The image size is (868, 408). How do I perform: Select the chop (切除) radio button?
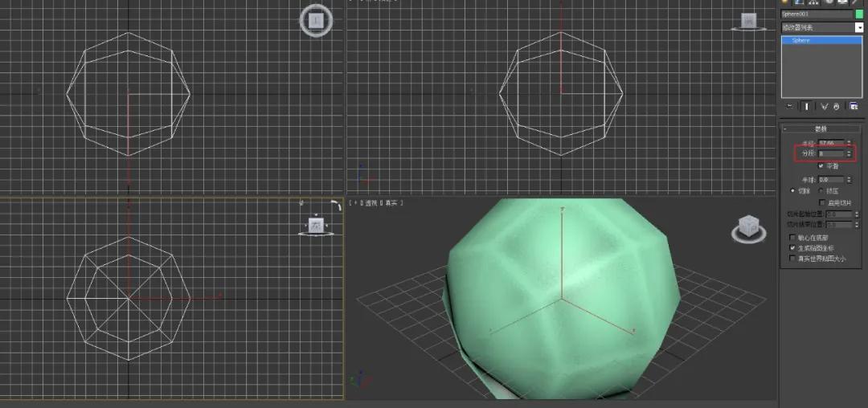point(793,190)
